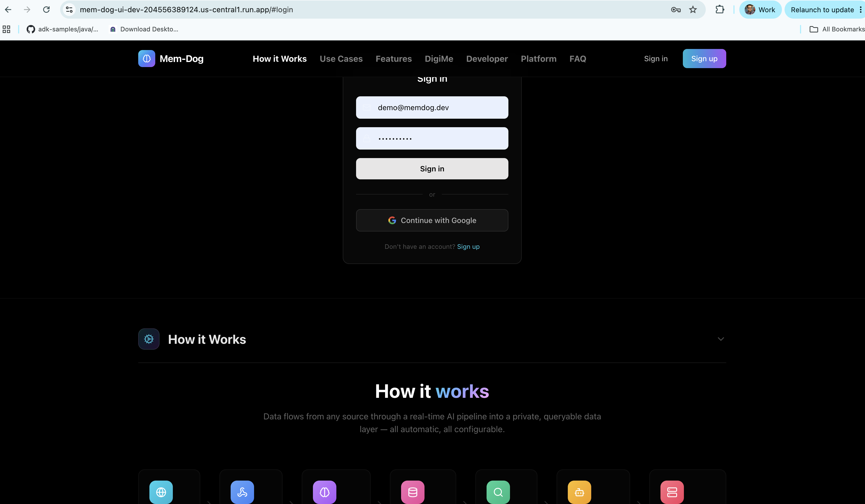
Task: Click the green search pipeline icon
Action: point(498,492)
